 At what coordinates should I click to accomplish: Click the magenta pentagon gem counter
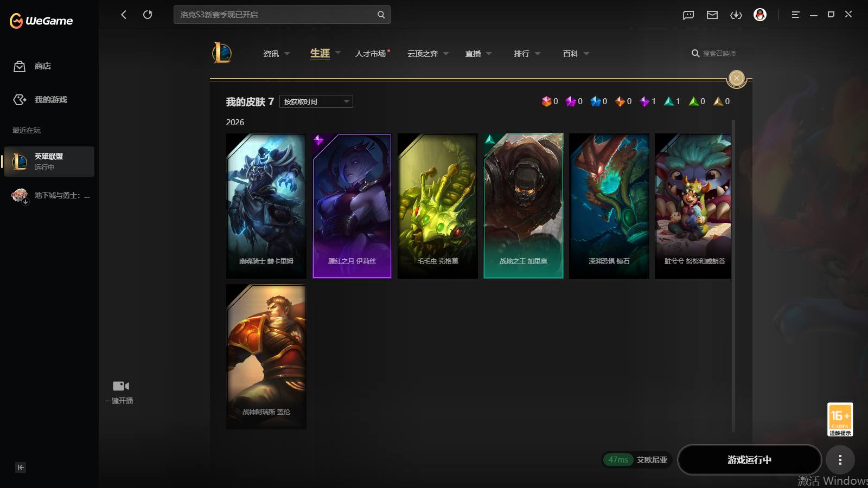[x=574, y=101]
